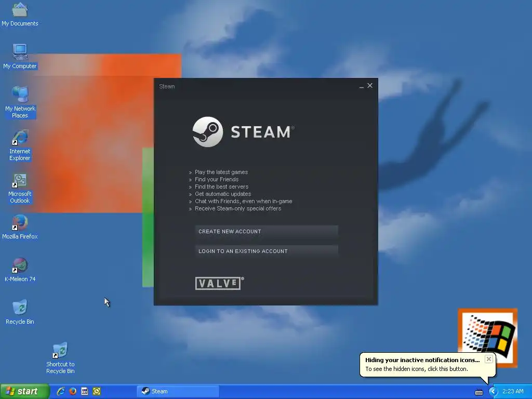Click 'Chat with Friends, even when in-game'
This screenshot has height=399, width=532.
(x=243, y=201)
